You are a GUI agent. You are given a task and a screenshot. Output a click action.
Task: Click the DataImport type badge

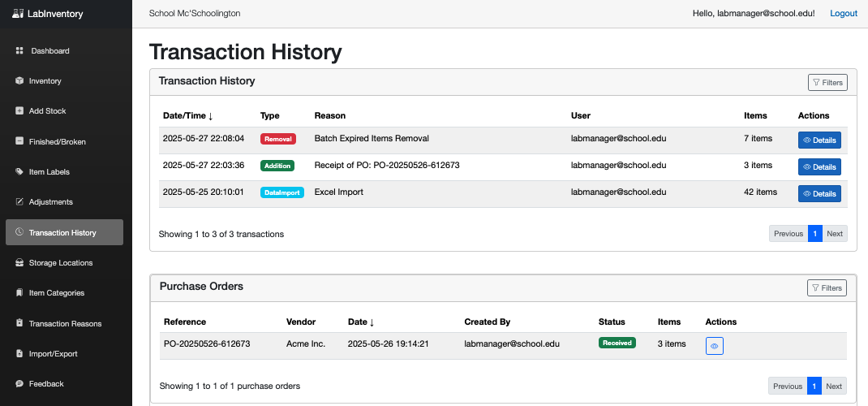point(281,192)
